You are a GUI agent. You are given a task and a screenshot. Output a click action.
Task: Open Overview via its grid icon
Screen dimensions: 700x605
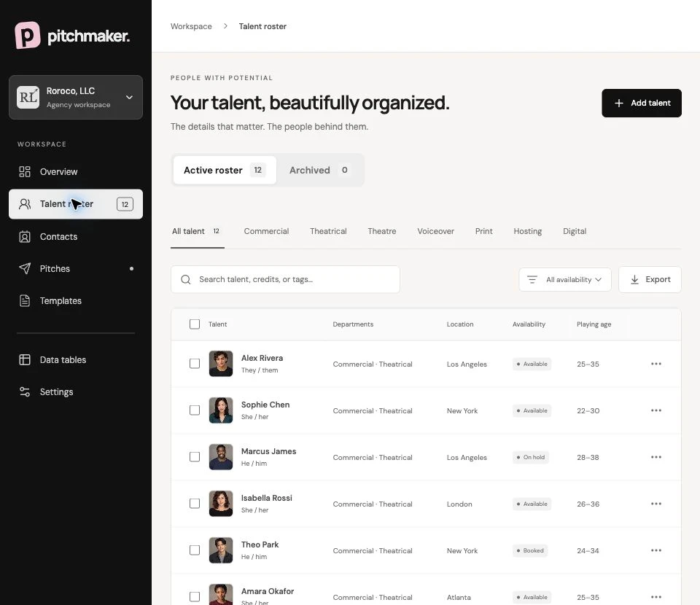pos(25,172)
